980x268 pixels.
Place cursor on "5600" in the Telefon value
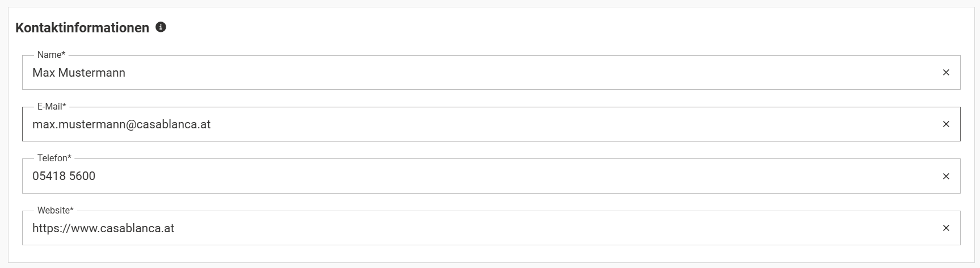click(x=82, y=177)
